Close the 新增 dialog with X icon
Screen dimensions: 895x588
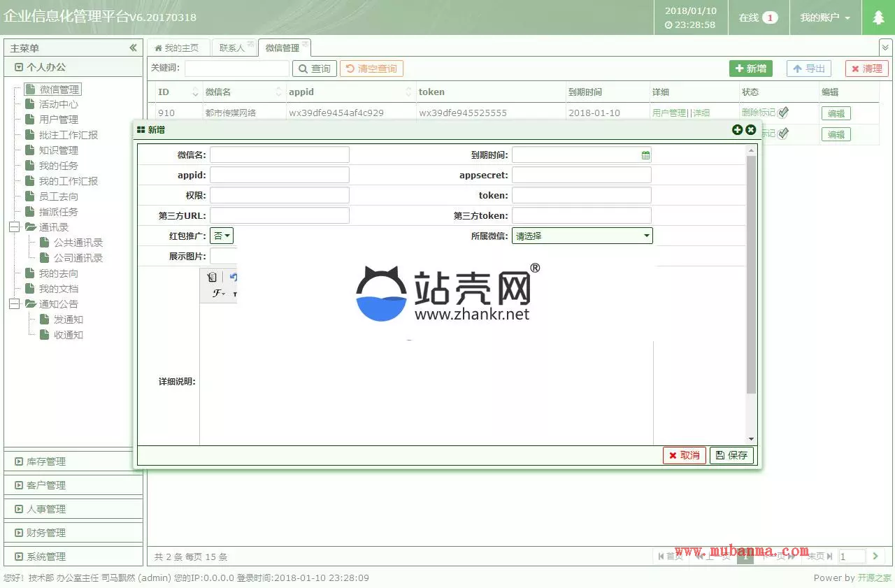pyautogui.click(x=750, y=130)
